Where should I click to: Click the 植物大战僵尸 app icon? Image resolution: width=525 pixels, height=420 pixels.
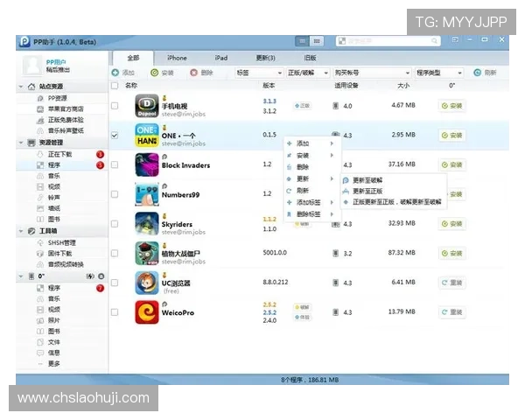point(146,254)
